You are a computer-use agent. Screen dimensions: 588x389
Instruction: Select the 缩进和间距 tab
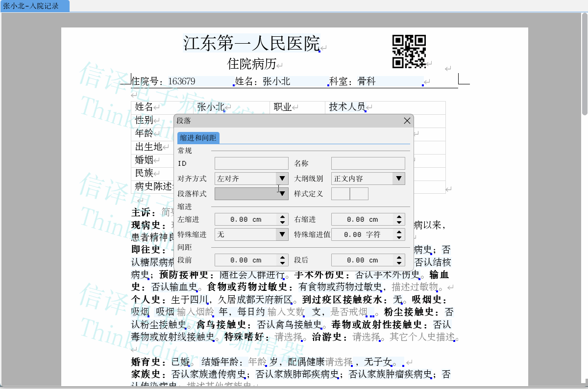[198, 138]
